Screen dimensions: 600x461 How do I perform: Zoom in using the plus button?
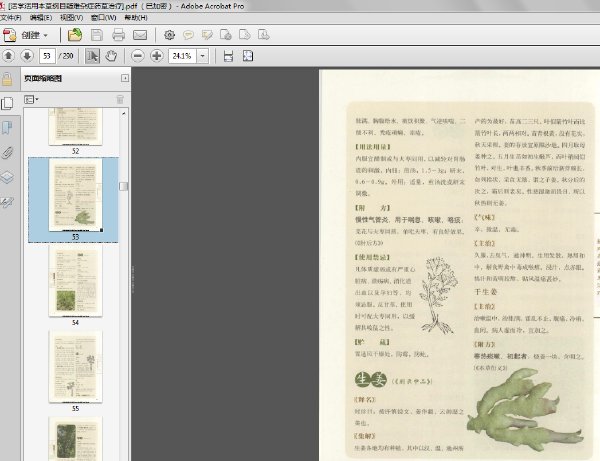click(x=156, y=56)
